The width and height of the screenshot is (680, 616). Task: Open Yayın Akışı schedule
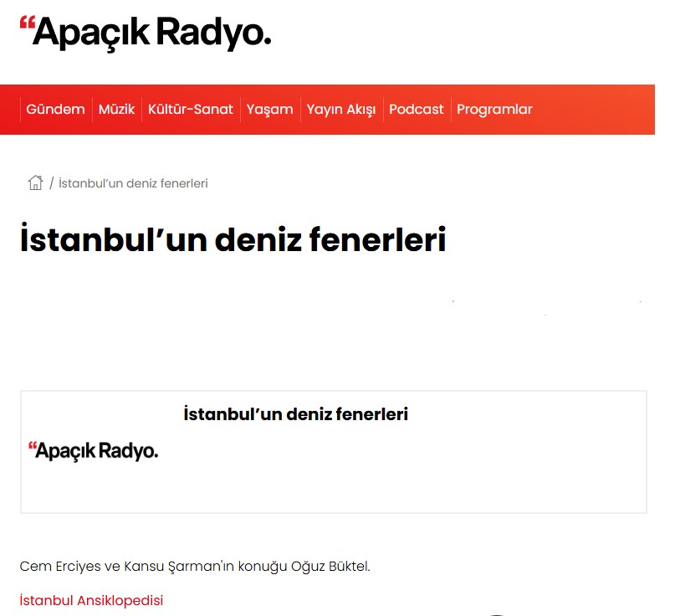pyautogui.click(x=341, y=110)
